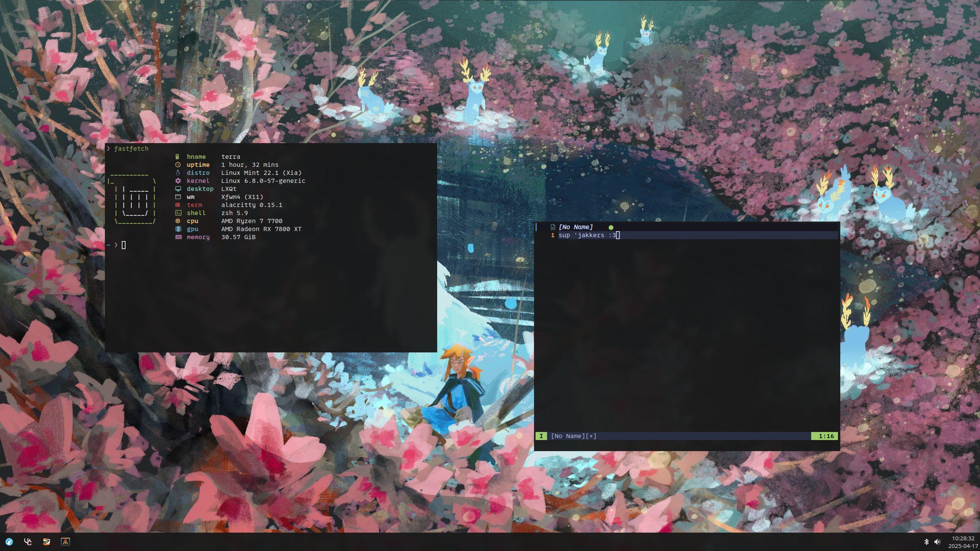This screenshot has width=980, height=551.
Task: Launch Alacritty from the panel
Action: [x=65, y=541]
